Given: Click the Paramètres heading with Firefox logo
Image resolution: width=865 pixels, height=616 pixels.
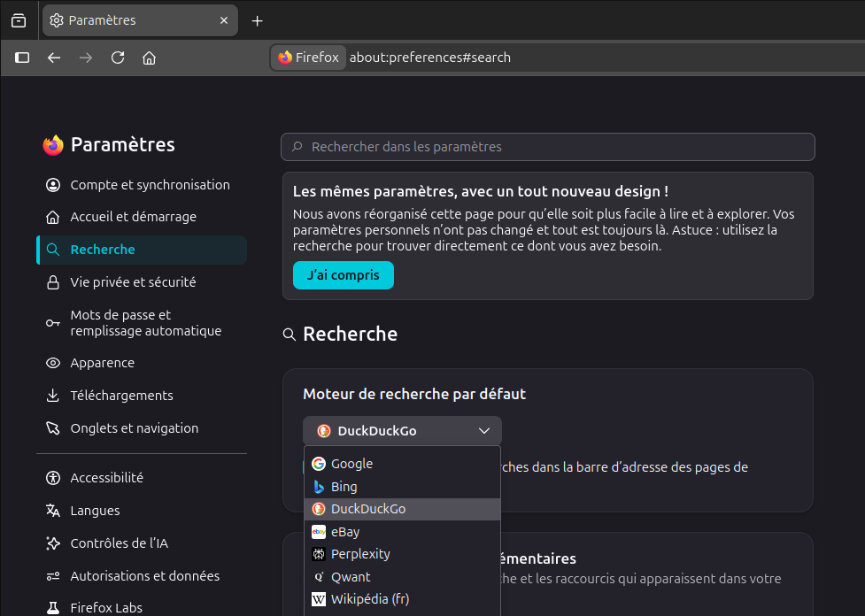Looking at the screenshot, I should point(109,144).
